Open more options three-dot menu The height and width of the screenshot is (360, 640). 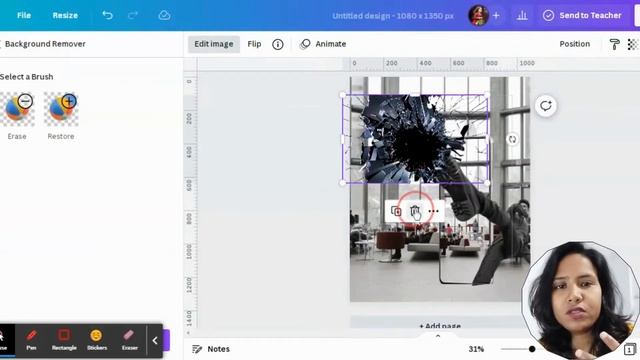click(433, 211)
